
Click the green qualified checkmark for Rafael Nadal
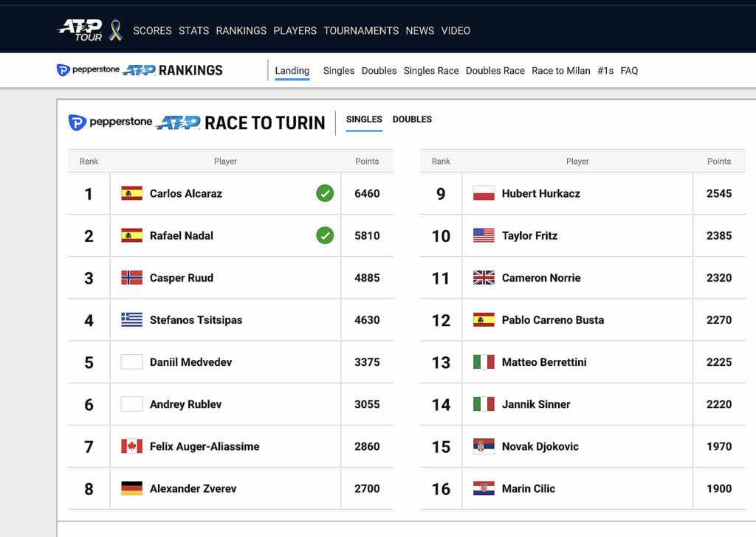coord(325,235)
